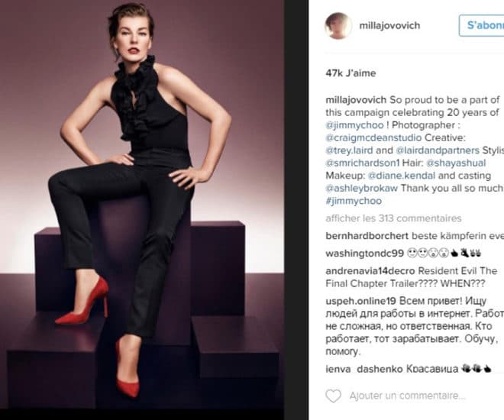
Task: Expand afficher les 313 commentaires
Action: (393, 218)
